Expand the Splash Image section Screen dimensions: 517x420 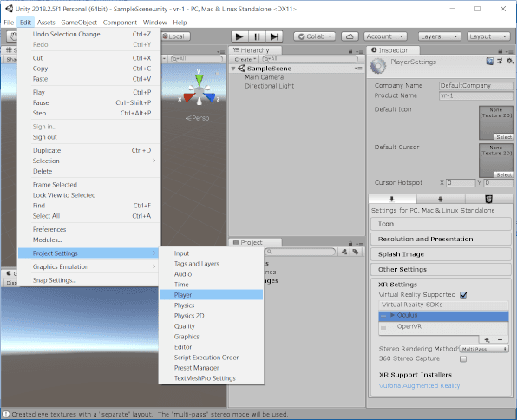[441, 254]
